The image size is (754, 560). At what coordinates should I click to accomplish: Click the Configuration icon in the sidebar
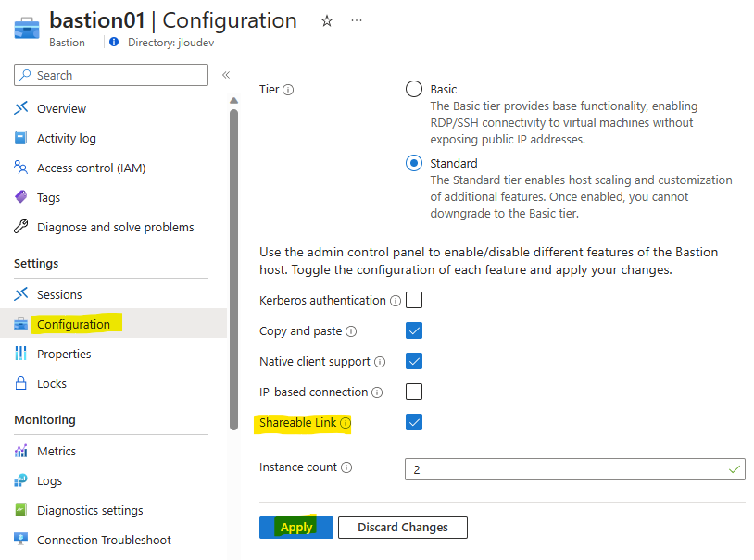click(20, 324)
